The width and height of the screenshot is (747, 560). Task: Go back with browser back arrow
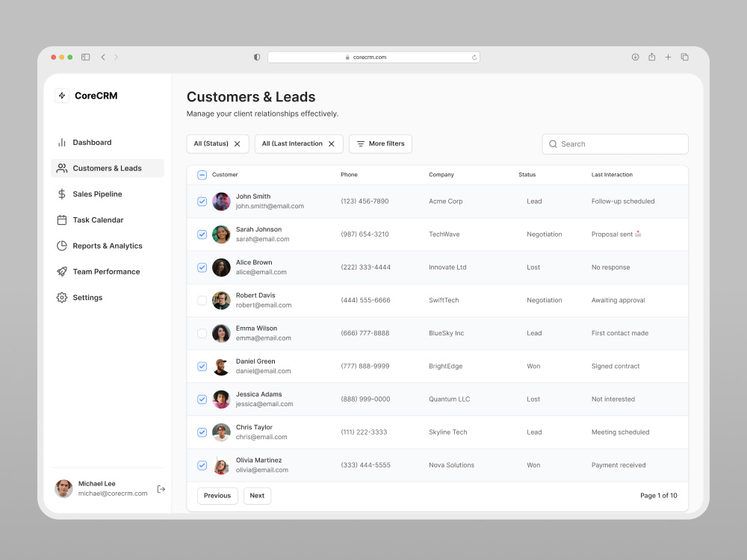(x=103, y=57)
